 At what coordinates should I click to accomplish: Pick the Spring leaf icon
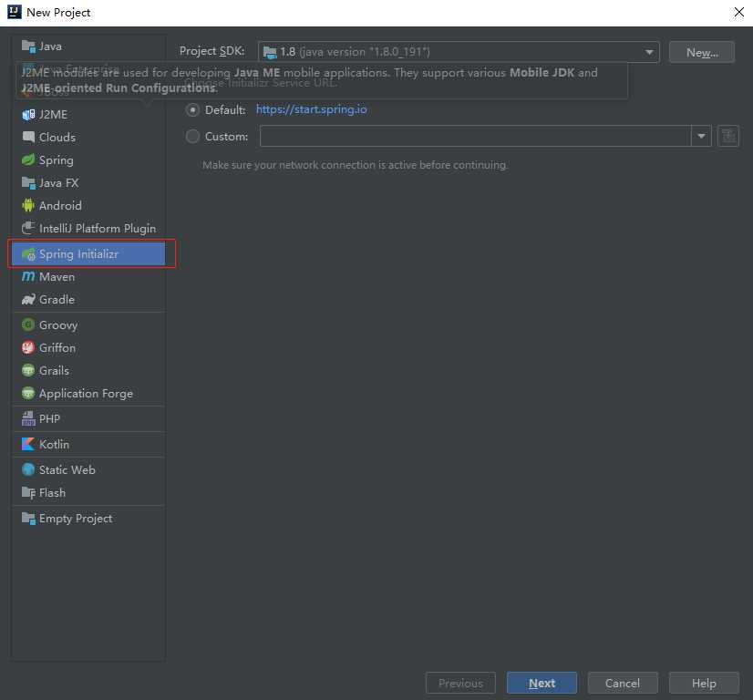[28, 160]
